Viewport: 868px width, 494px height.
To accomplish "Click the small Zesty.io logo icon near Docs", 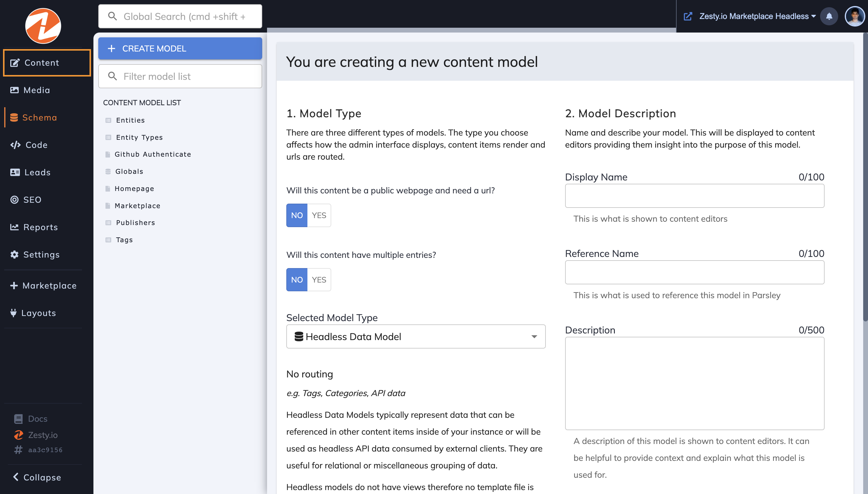I will click(19, 435).
